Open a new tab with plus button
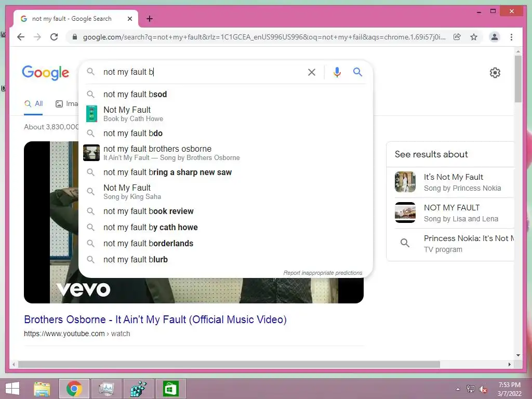The image size is (532, 399). coord(150,19)
